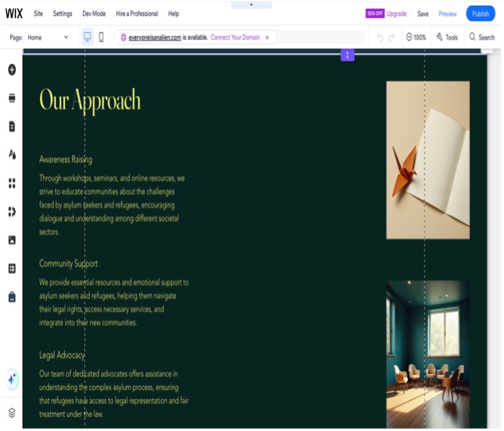
Task: Launch the AI assistant sparkle button
Action: coord(12,378)
